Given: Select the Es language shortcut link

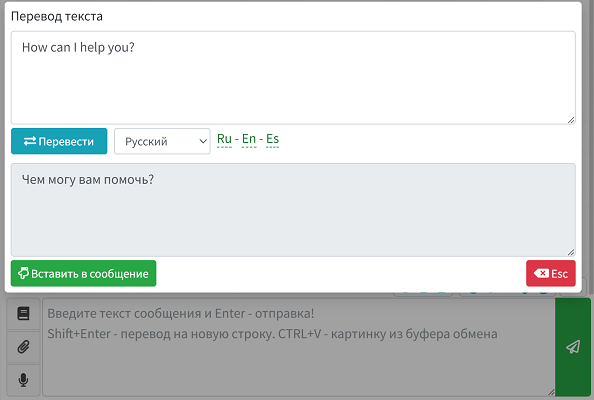Looking at the screenshot, I should click(x=272, y=139).
